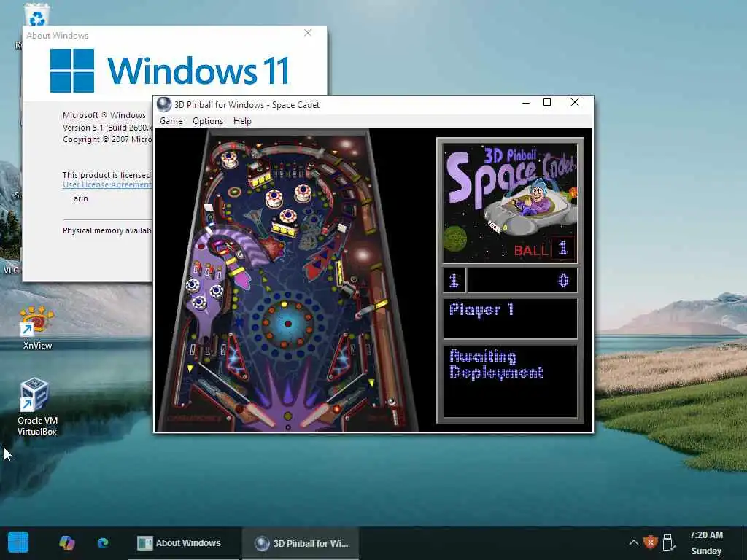
Task: Launch Microsoft Edge from the taskbar
Action: pyautogui.click(x=103, y=542)
